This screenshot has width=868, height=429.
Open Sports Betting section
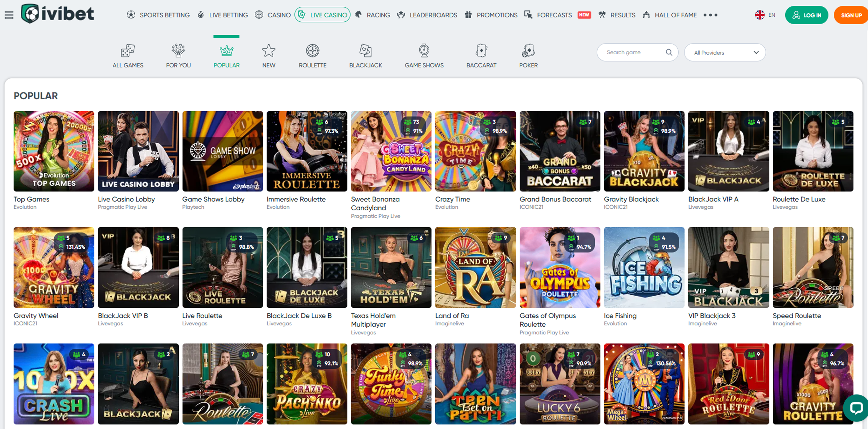158,15
